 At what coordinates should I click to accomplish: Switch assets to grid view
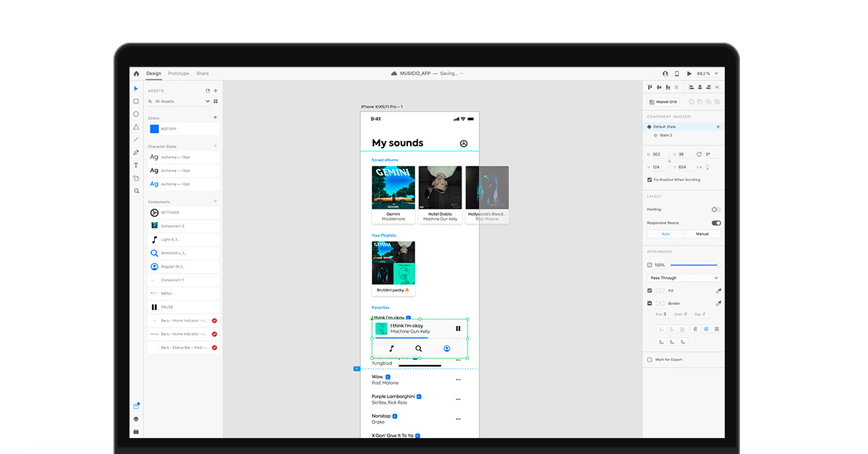215,101
